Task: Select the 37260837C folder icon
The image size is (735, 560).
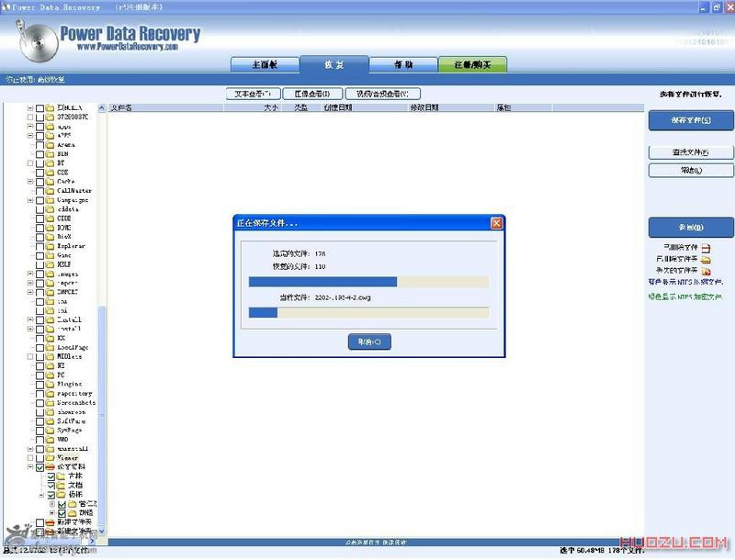Action: [x=51, y=118]
